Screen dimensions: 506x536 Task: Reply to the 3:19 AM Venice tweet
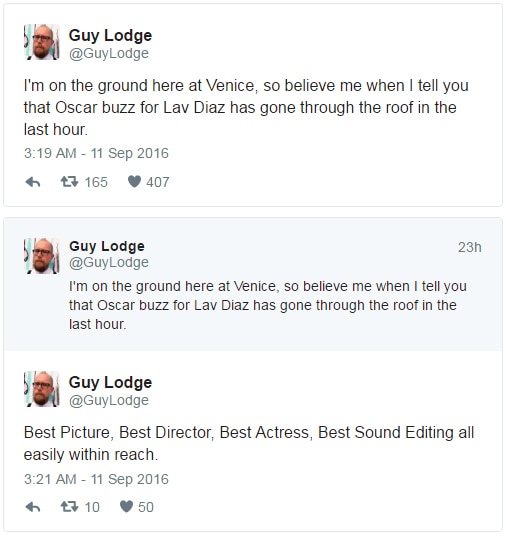point(33,182)
